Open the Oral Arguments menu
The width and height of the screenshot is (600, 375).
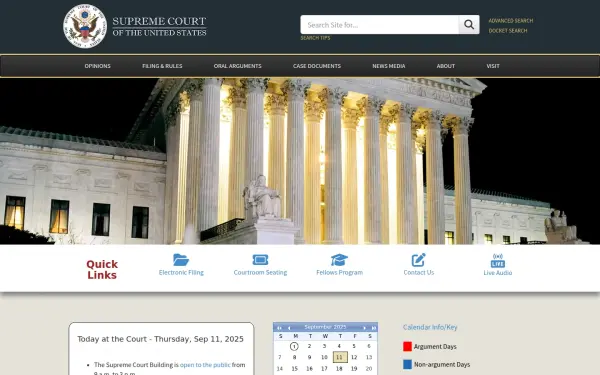[x=238, y=66]
